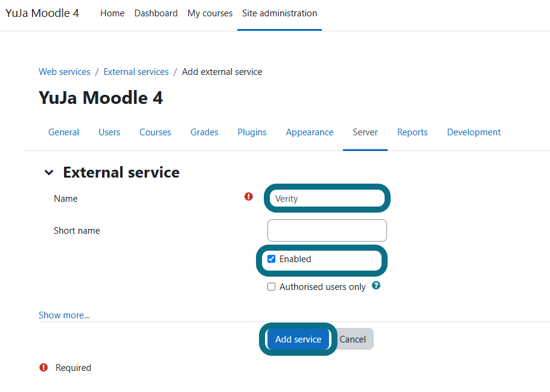Image resolution: width=550 pixels, height=392 pixels.
Task: Follow the Web services breadcrumb link
Action: (x=65, y=72)
